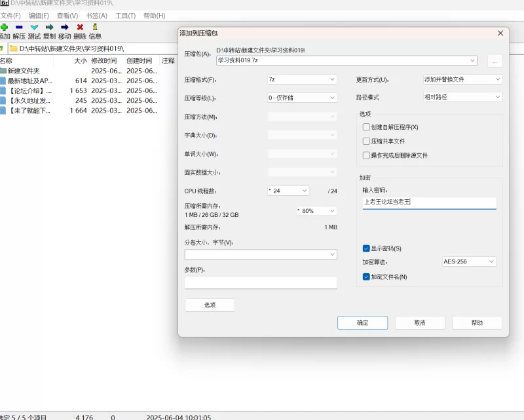The image size is (524, 420).
Task: Click the yellow Info (信息) icon
Action: pyautogui.click(x=95, y=28)
